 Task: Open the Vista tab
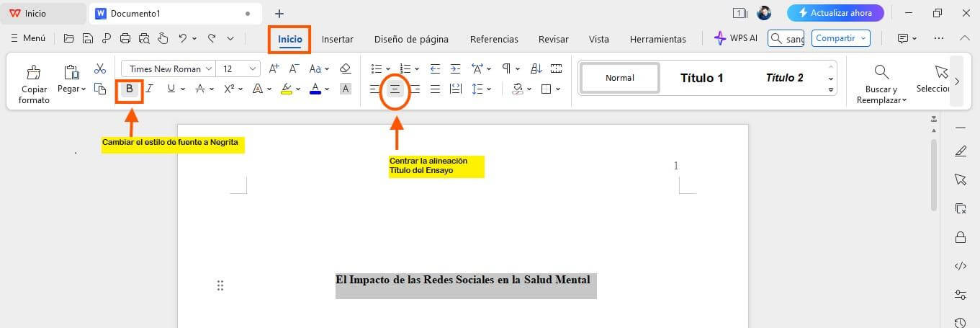tap(599, 39)
